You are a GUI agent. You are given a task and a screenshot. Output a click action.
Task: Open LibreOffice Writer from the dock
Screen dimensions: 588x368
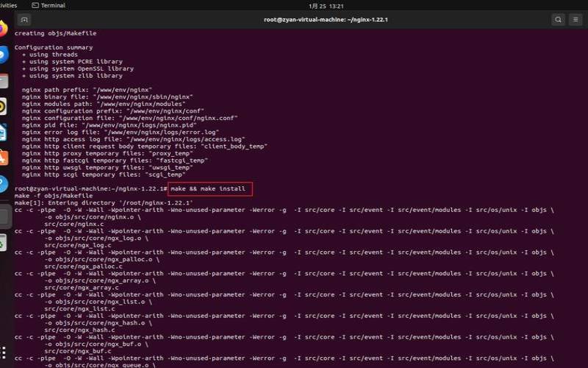coord(4,132)
